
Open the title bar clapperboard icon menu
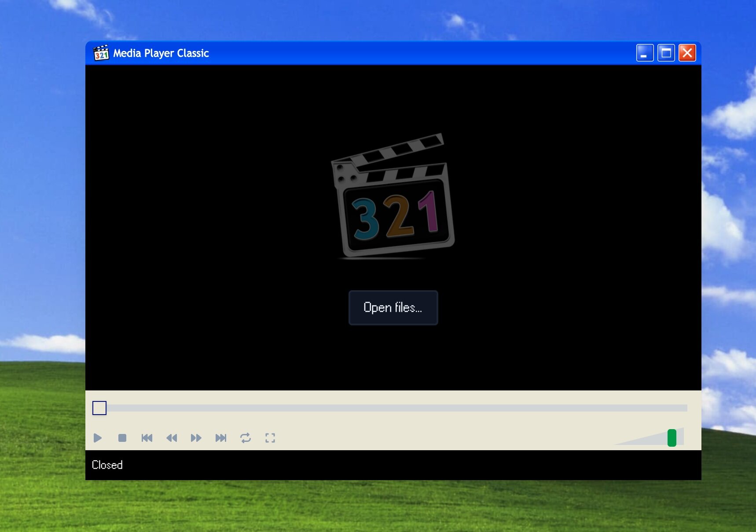click(x=101, y=53)
